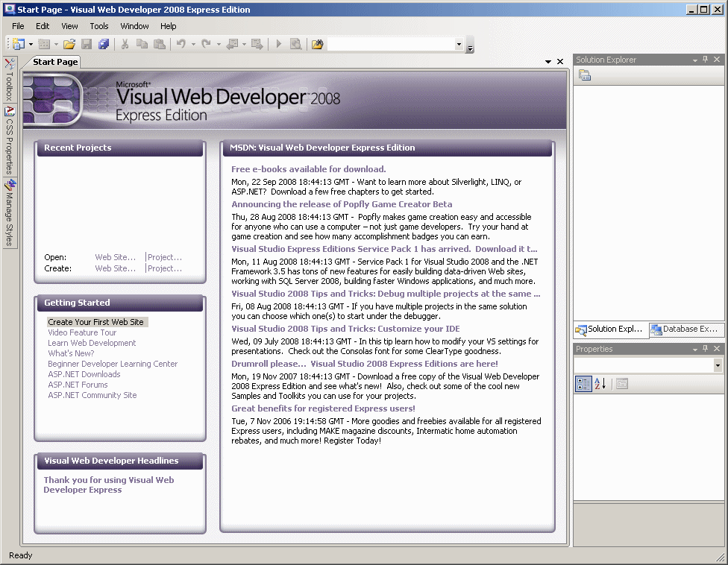Click the Undo arrow icon
This screenshot has height=565, width=728.
(181, 44)
